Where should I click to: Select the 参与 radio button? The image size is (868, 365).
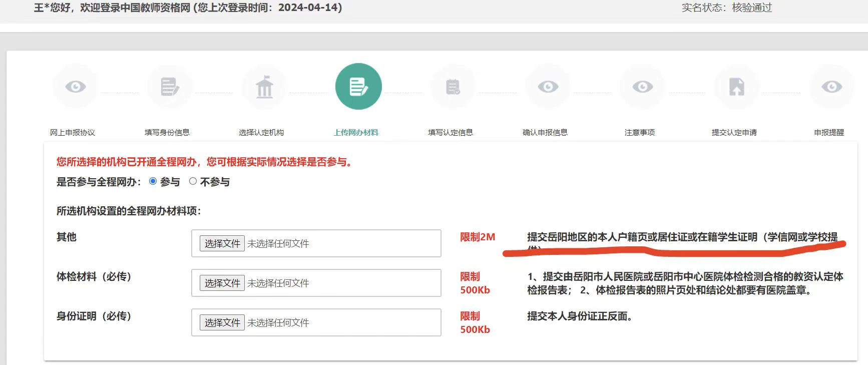(153, 181)
